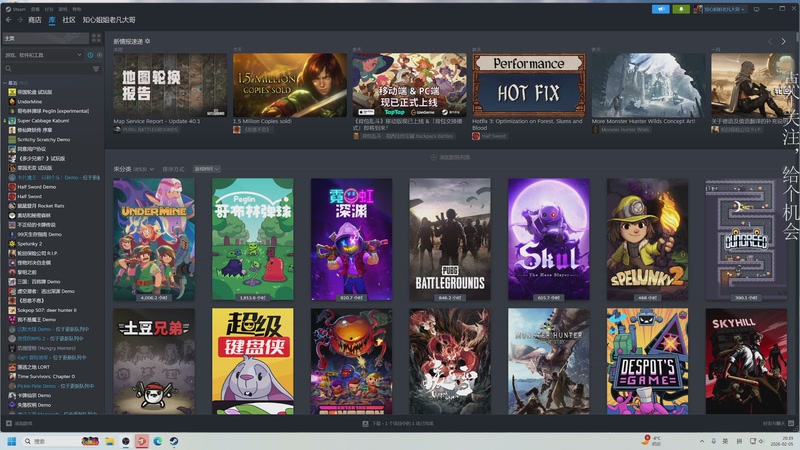
Task: Go back with the Steam back arrow
Action: coord(9,20)
